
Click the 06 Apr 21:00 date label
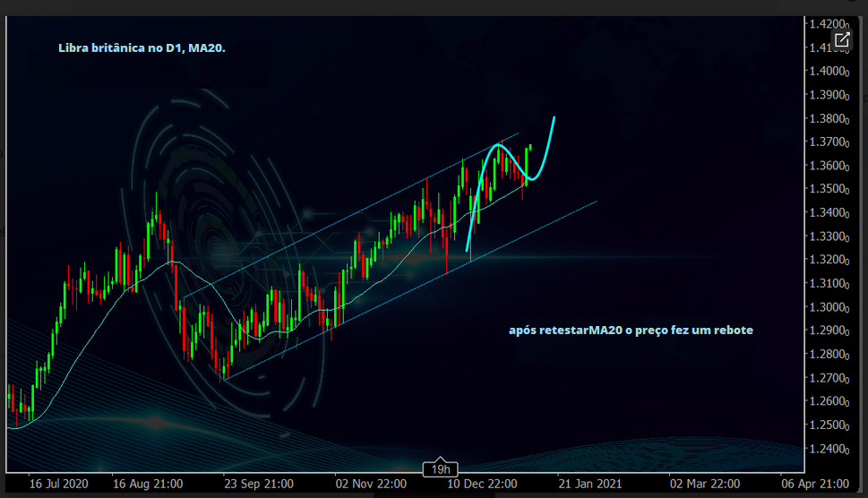coord(817,484)
